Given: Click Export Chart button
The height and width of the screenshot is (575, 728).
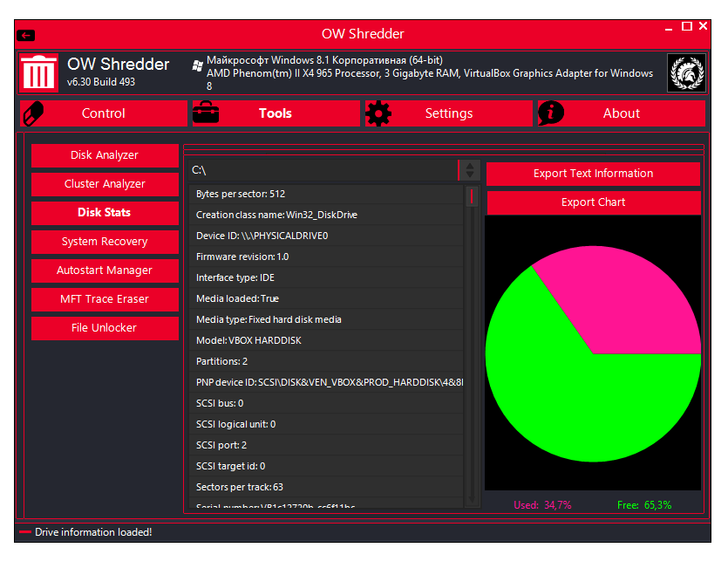Looking at the screenshot, I should pos(593,202).
